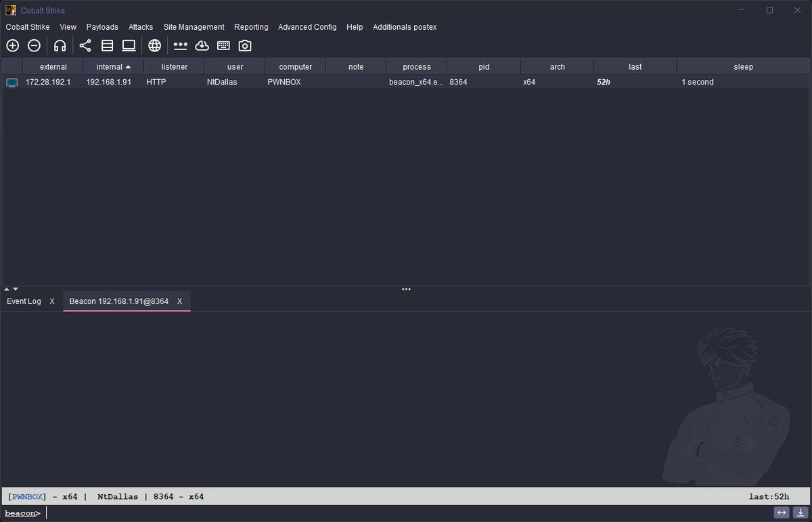This screenshot has height=522, width=812.
Task: Click the plus icon to connect to a team server
Action: coord(12,45)
